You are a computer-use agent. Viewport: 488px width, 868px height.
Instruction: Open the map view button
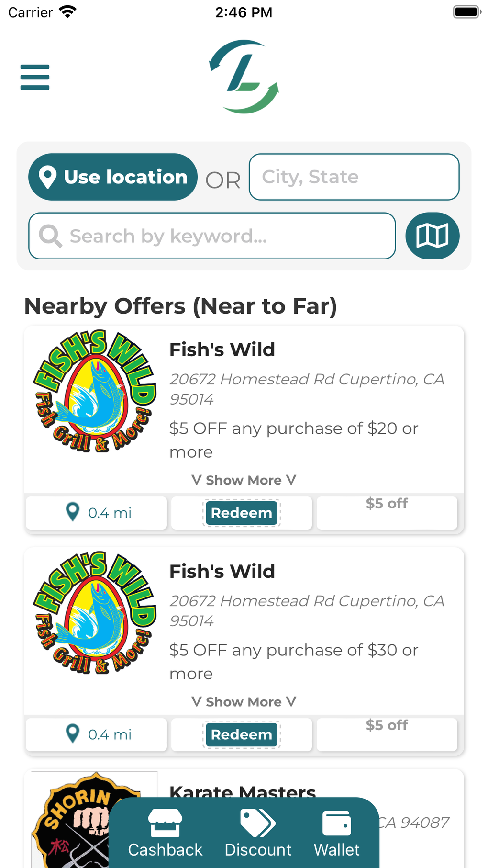(432, 236)
